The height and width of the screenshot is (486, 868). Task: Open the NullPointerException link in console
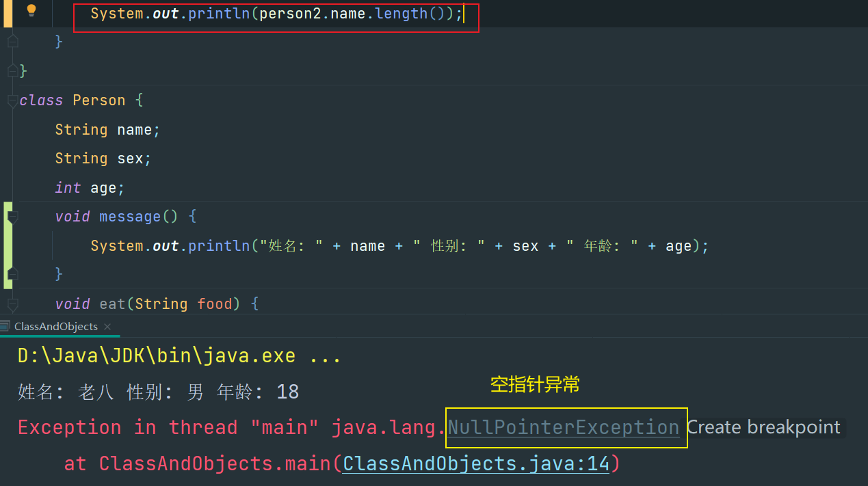coord(564,428)
